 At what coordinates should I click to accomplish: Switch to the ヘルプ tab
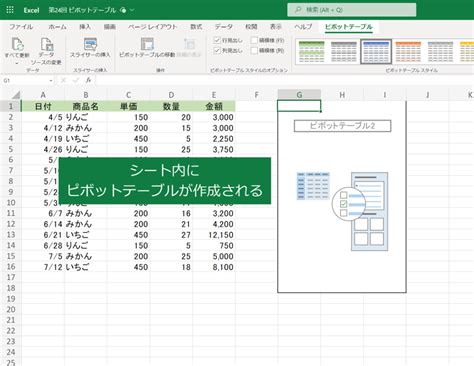pos(303,27)
